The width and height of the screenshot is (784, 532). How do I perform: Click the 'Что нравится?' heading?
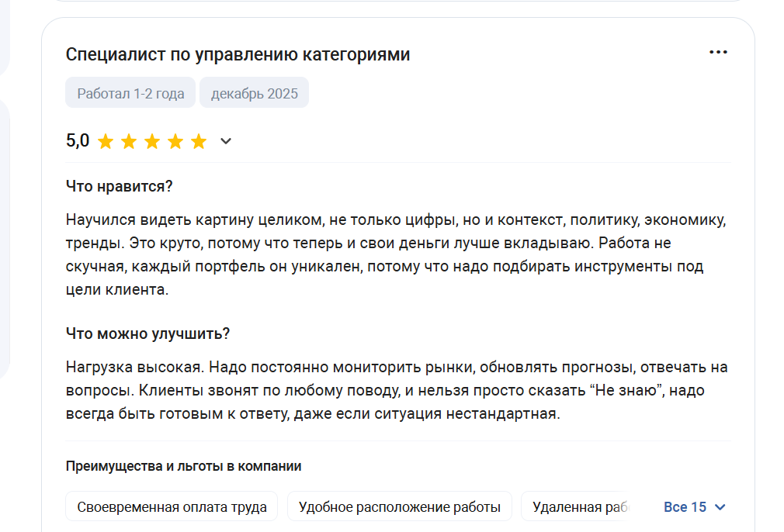tap(119, 187)
